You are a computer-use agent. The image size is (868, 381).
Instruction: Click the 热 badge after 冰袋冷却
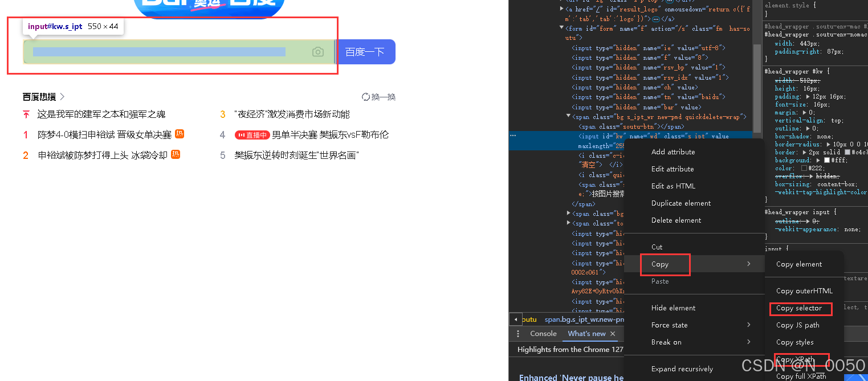(176, 154)
